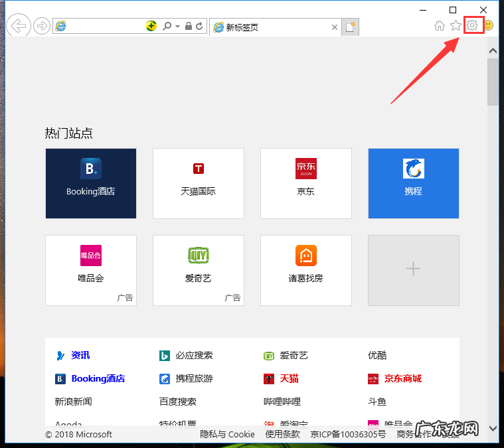Open the 百度搜索 link
This screenshot has height=448, width=504.
tap(178, 402)
